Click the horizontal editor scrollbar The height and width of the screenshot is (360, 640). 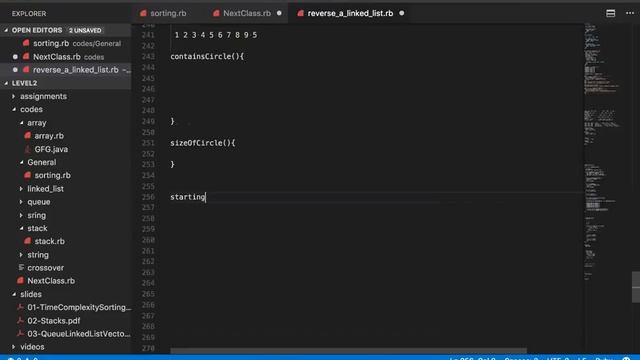click(348, 351)
